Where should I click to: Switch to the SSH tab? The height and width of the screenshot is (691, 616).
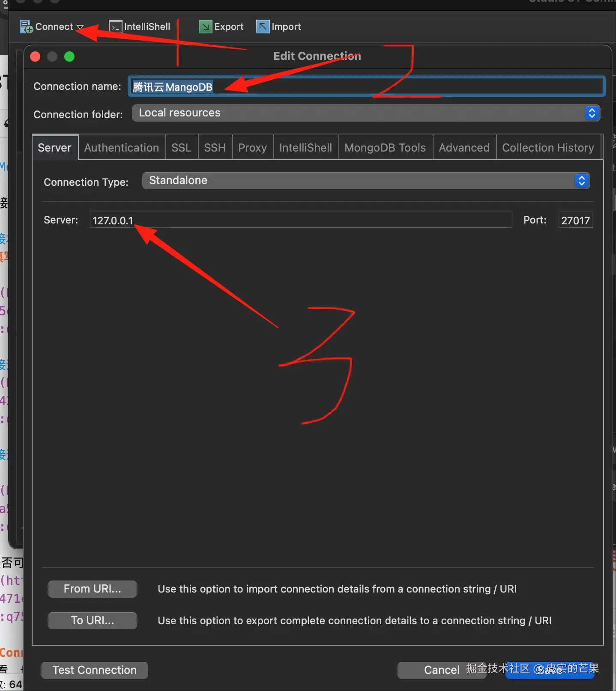[215, 148]
